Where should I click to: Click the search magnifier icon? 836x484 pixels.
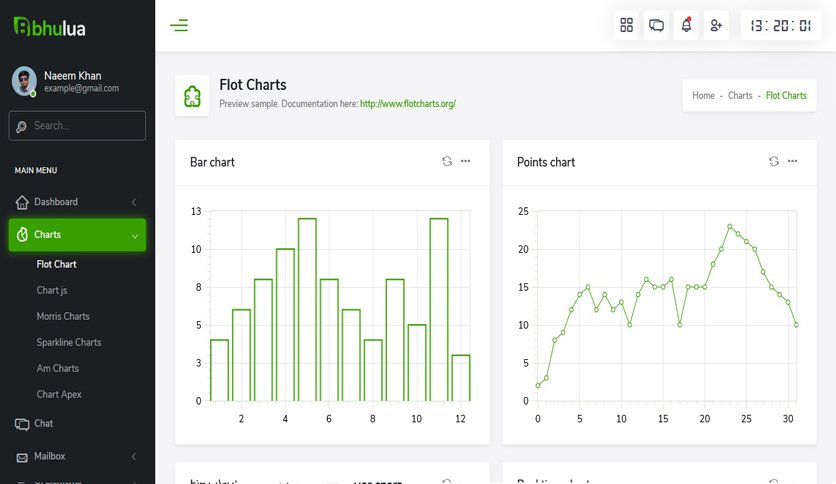point(21,126)
